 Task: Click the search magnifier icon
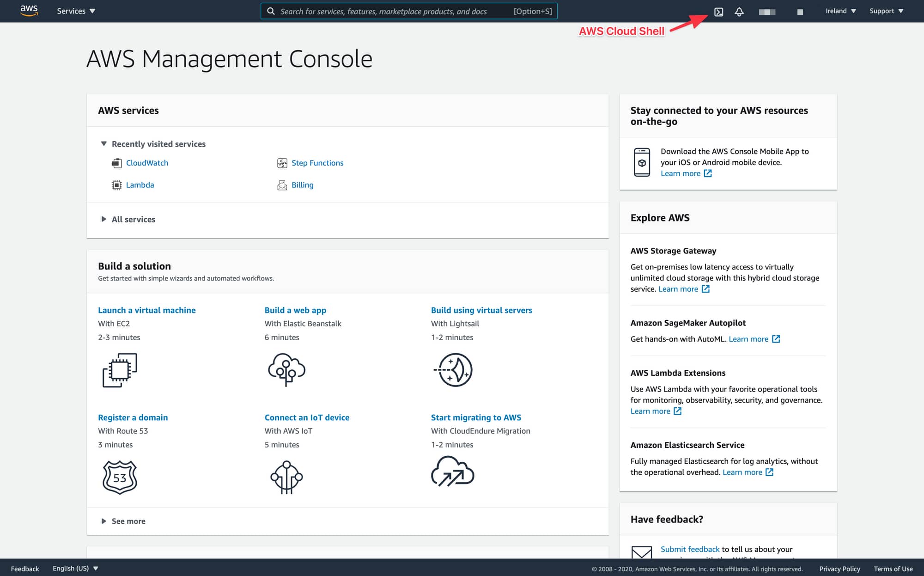tap(271, 11)
